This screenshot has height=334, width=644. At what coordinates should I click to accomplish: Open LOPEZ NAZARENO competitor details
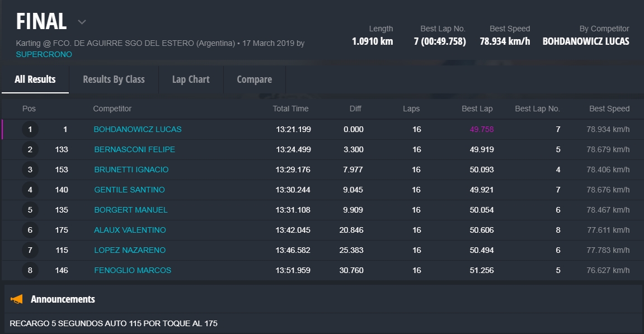130,250
